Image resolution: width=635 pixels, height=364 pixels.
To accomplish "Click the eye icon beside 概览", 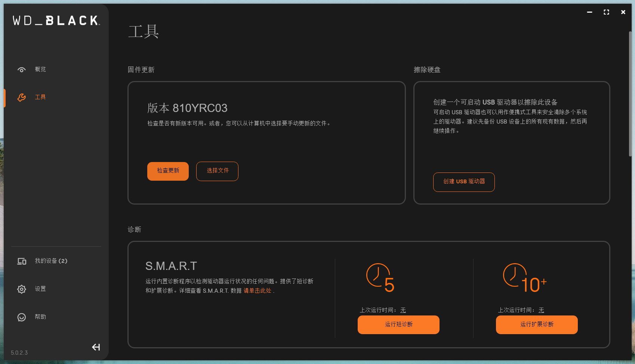I will [22, 69].
